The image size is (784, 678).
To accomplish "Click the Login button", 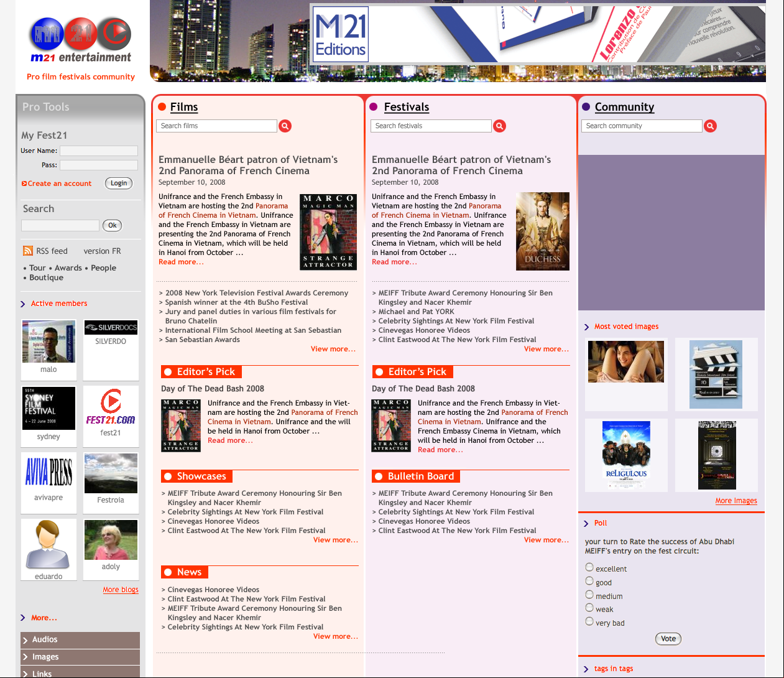I will point(119,183).
